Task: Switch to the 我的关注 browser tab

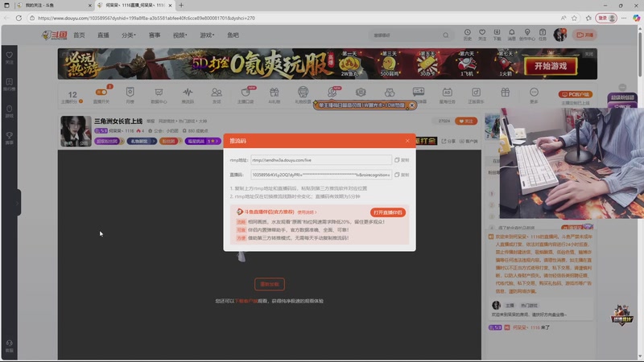Action: pyautogui.click(x=53, y=6)
